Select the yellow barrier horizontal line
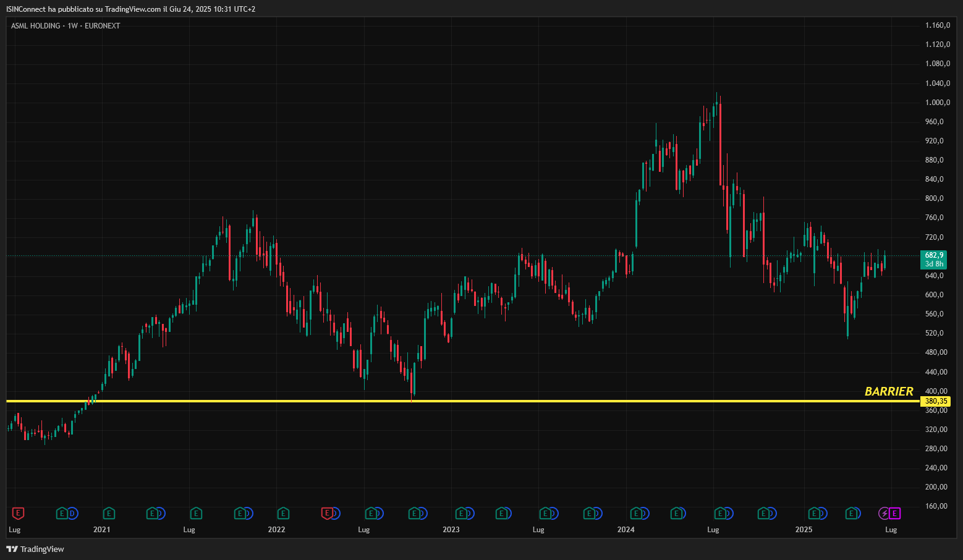This screenshot has width=963, height=560. [463, 401]
